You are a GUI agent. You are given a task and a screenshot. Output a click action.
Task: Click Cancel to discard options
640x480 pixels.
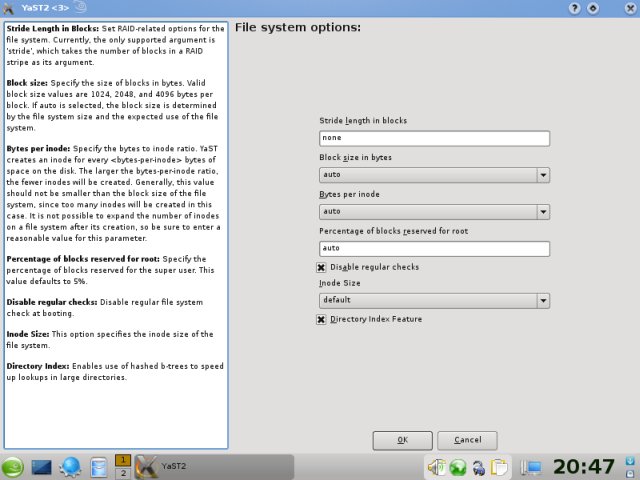tap(467, 440)
